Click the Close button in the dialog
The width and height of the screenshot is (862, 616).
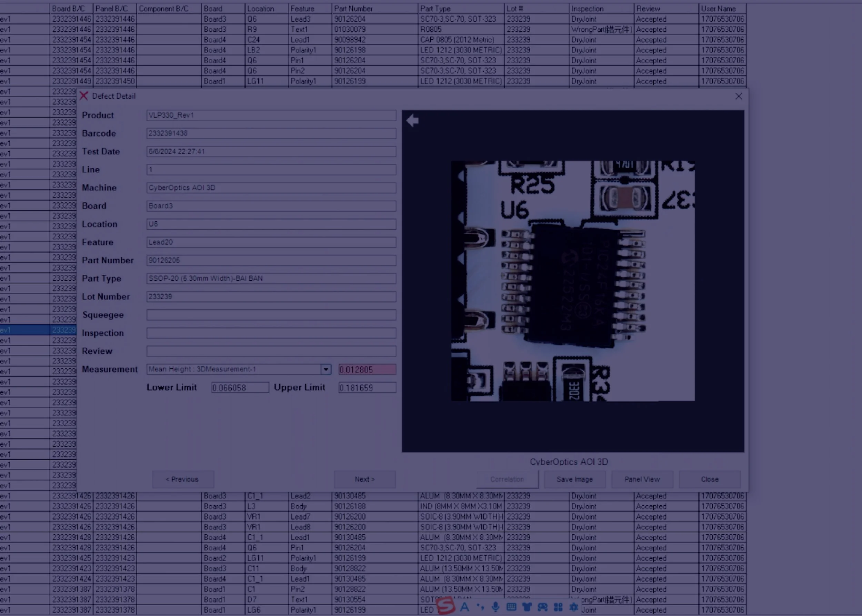coord(710,479)
